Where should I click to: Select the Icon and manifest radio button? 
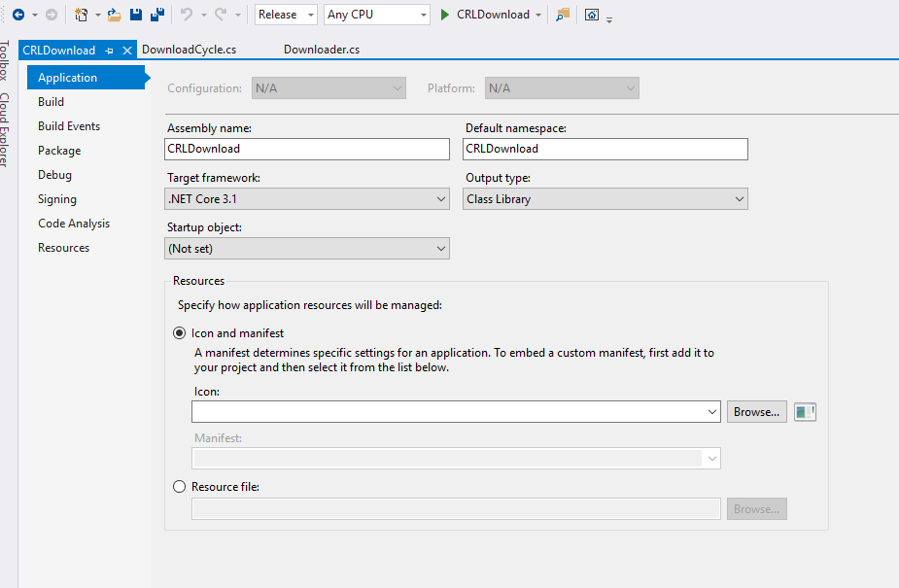(180, 333)
